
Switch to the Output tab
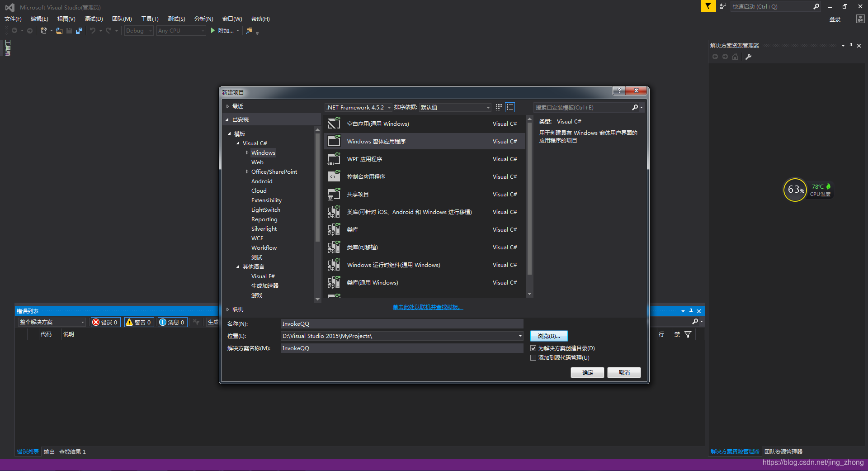(49, 452)
